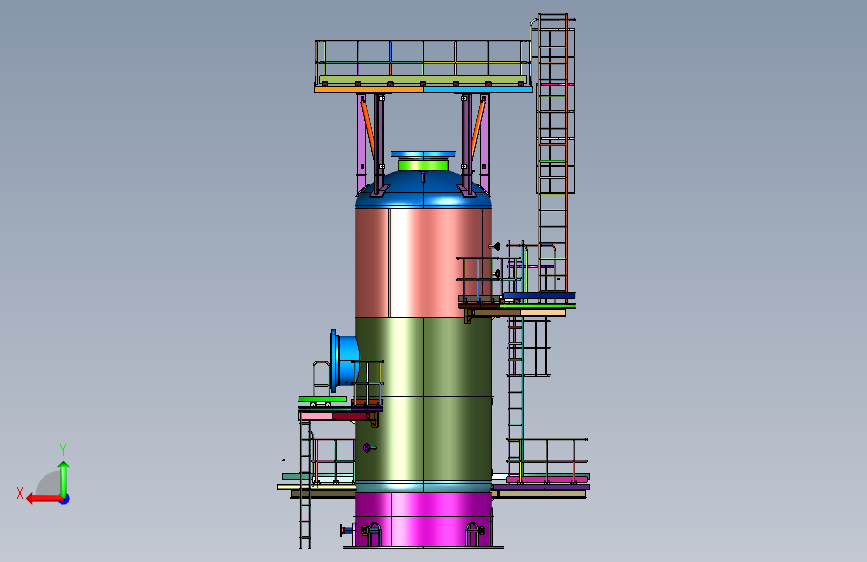Screen dimensions: 867x562
Task: Select the right orange diagonal brace
Action: [x=478, y=127]
